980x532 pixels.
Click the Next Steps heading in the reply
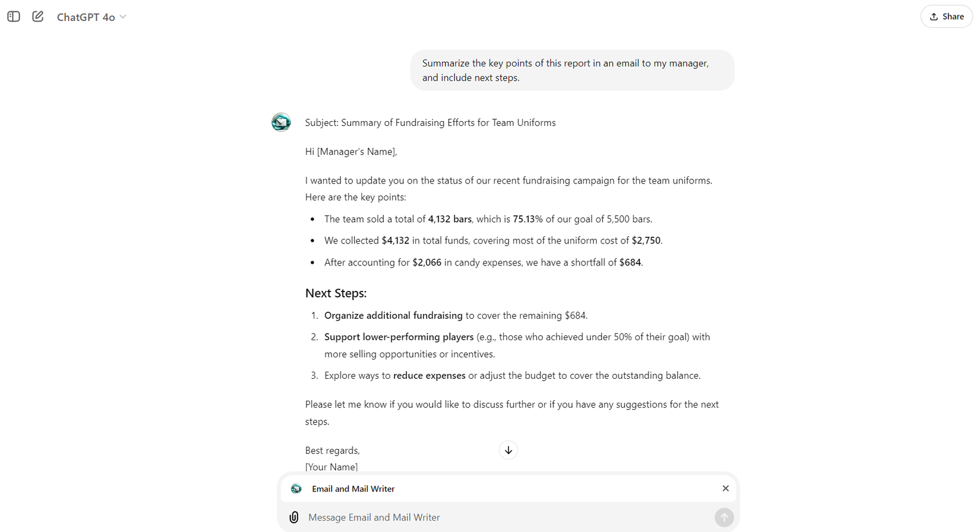pyautogui.click(x=336, y=293)
